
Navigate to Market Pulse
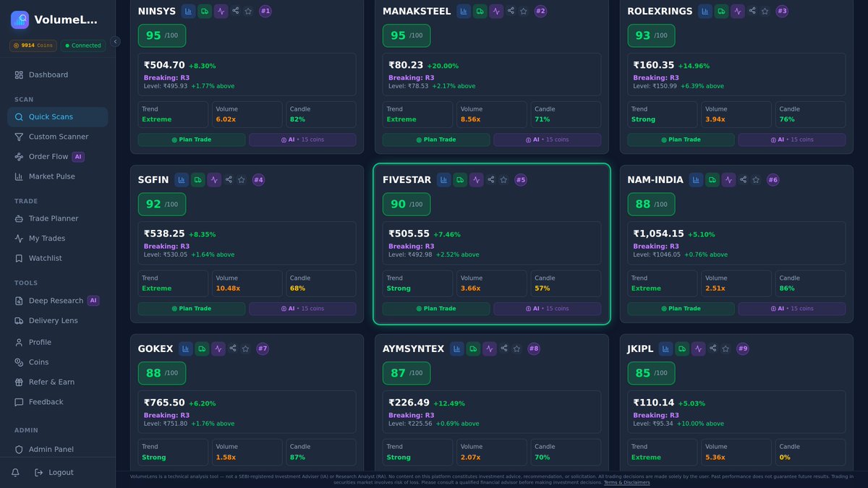58,176
